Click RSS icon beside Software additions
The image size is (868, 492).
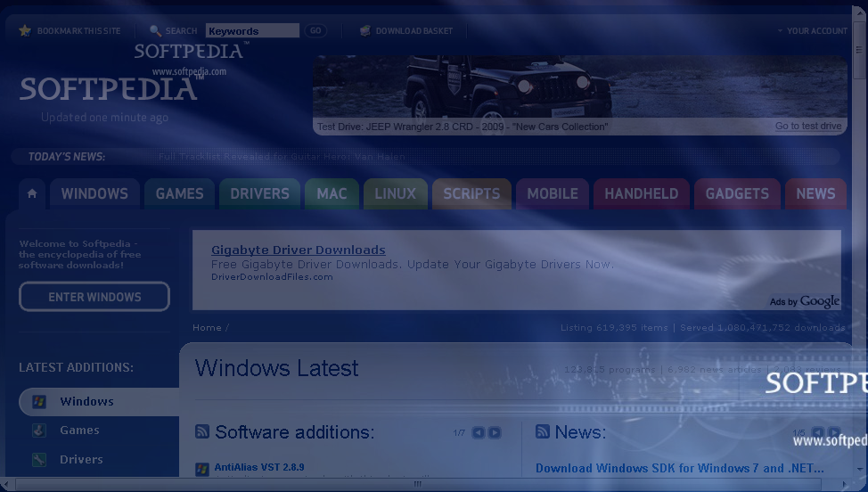click(x=202, y=431)
